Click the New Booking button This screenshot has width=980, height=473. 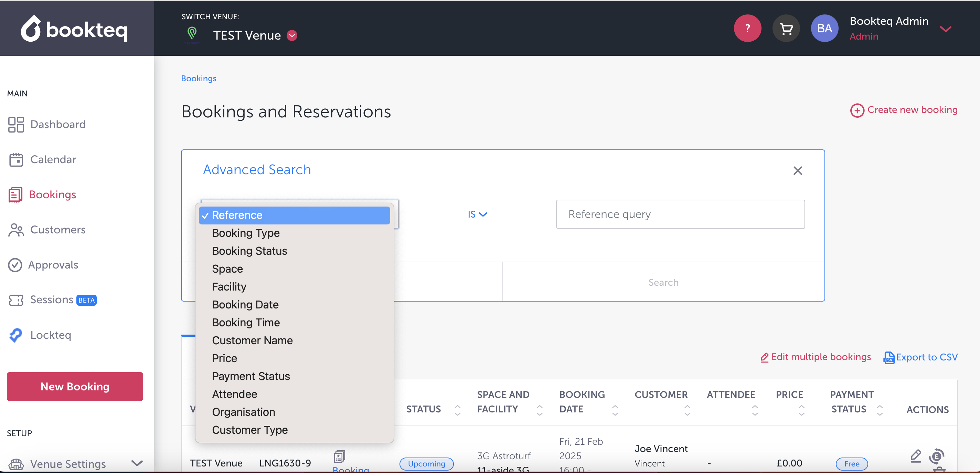pyautogui.click(x=75, y=386)
